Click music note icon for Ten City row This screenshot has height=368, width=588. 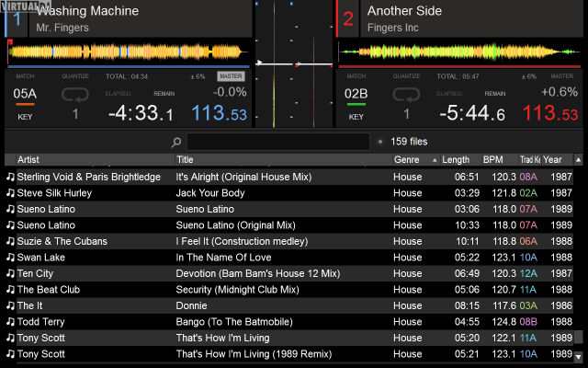(x=10, y=274)
